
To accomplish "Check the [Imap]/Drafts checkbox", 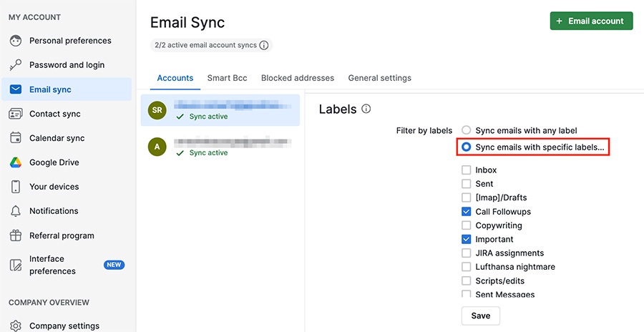I will coord(466,197).
